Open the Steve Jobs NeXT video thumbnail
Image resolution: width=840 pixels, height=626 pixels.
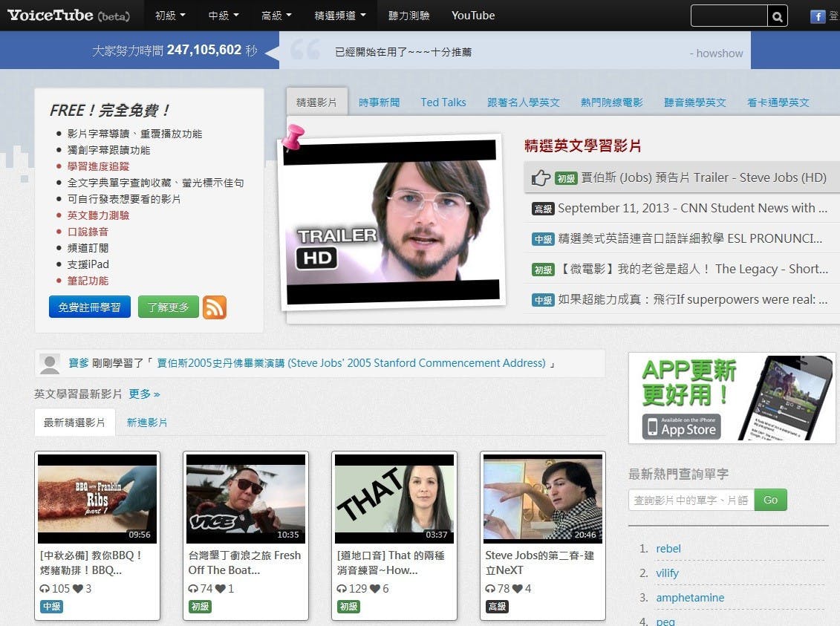tap(543, 499)
